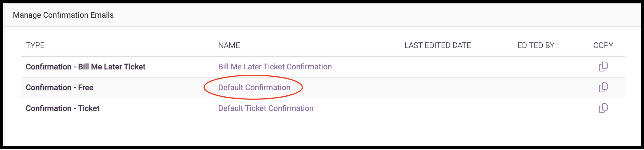This screenshot has height=150, width=644.
Task: Sort by the NAME column header
Action: (x=229, y=46)
